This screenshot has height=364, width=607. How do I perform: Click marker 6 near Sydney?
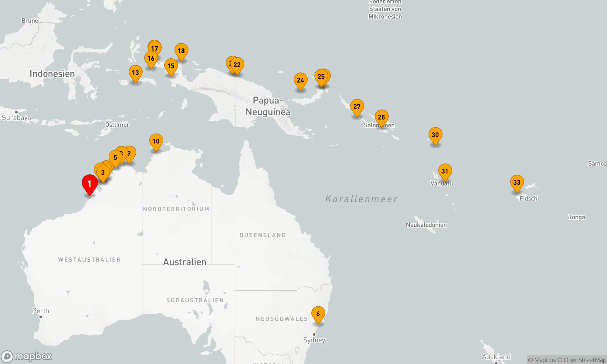pos(318,314)
